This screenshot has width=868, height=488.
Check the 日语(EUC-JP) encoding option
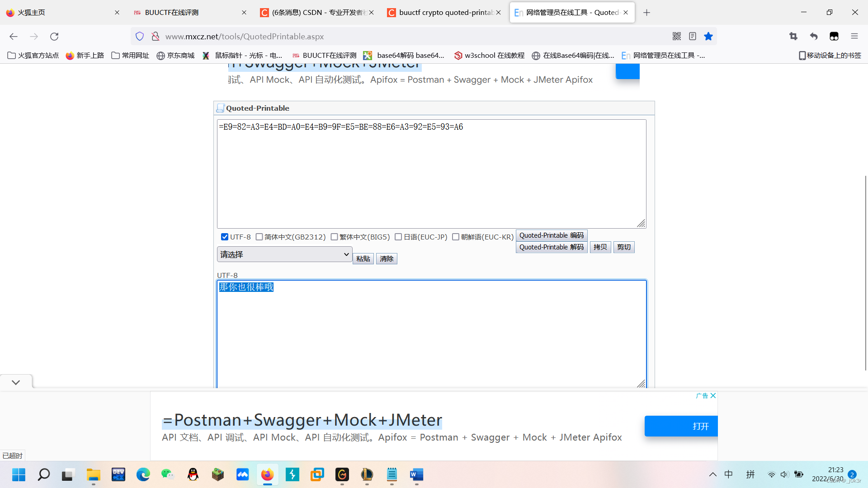tap(398, 237)
